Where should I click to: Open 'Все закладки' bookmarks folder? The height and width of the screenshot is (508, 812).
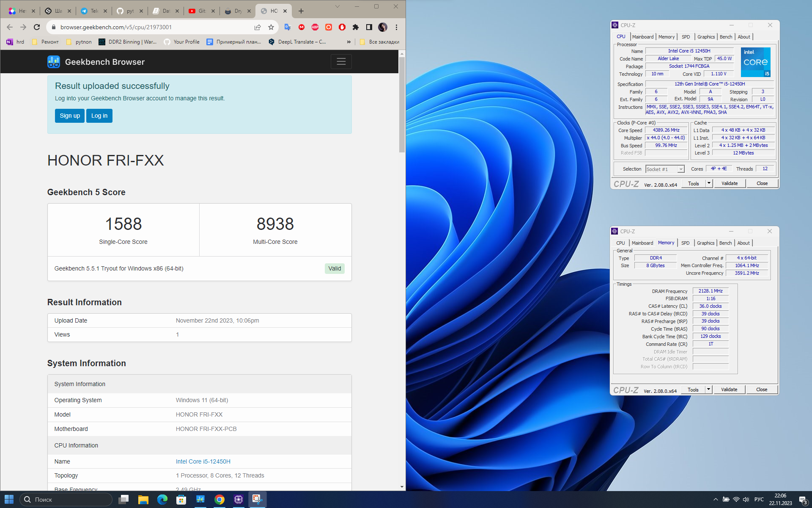(x=379, y=42)
